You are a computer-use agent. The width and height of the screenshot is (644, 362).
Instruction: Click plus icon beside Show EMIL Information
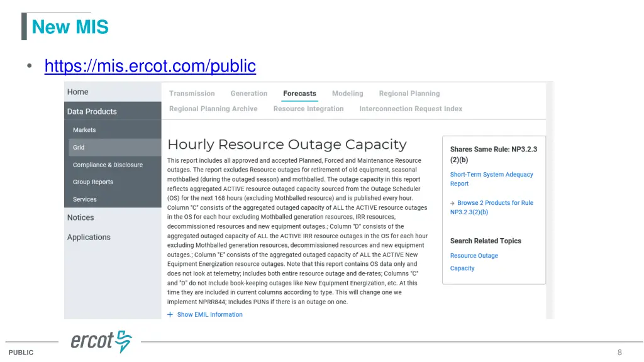(x=170, y=314)
